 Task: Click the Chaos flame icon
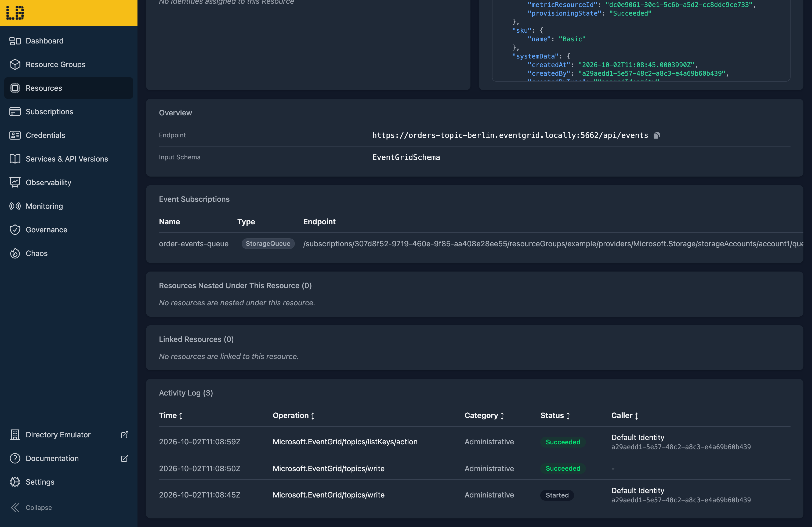point(15,253)
